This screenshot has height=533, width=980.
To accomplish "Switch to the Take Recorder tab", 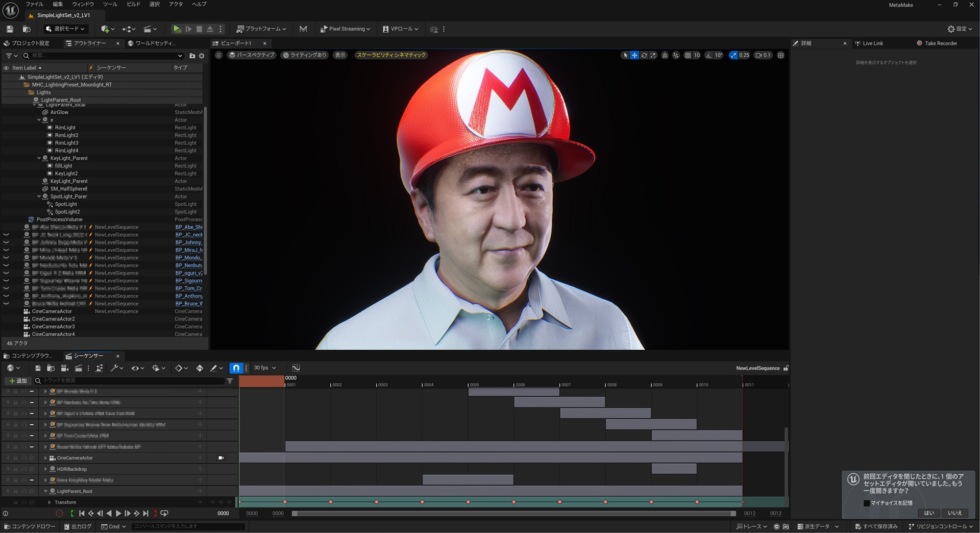I will pyautogui.click(x=937, y=43).
